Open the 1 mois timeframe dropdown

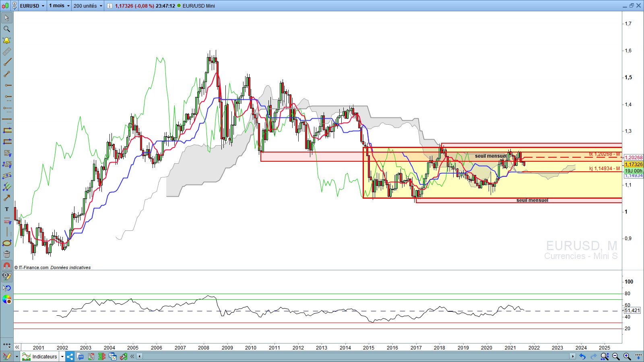[x=59, y=6]
